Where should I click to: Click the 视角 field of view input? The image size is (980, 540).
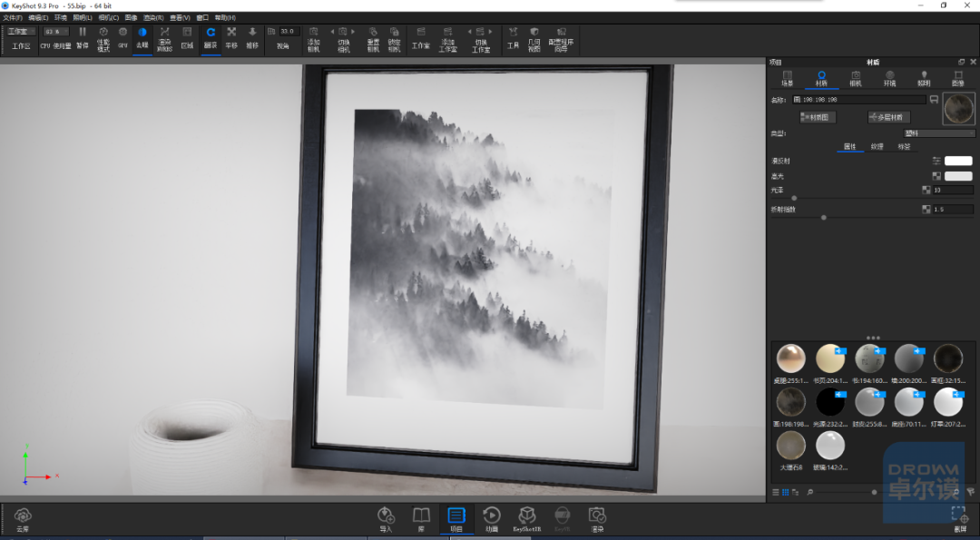coord(289,31)
